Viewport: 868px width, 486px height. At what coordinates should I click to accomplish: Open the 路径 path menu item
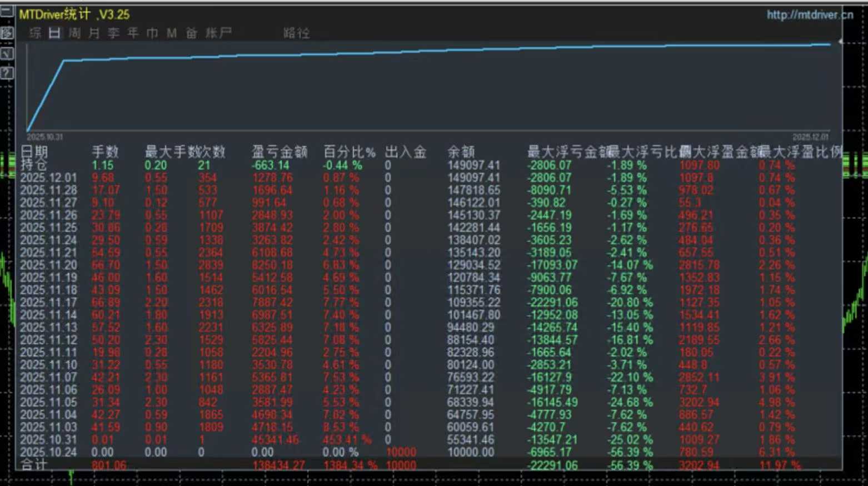click(x=296, y=33)
